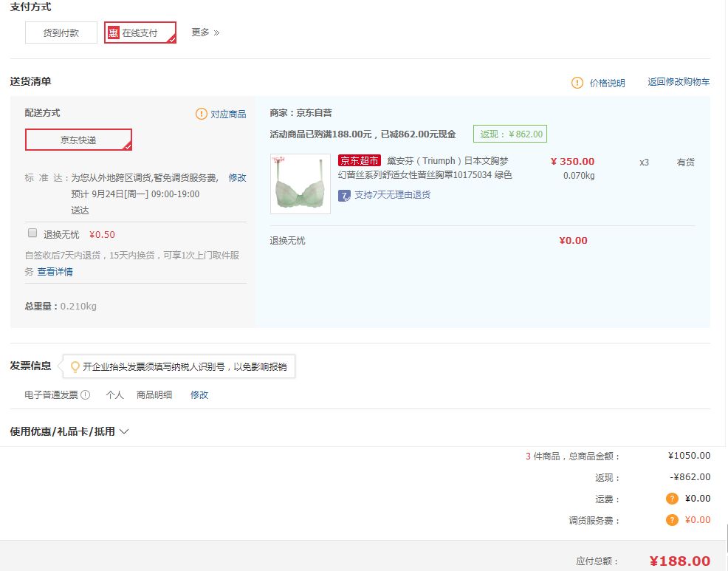This screenshot has height=571, width=728.
Task: Click the 应付总额 ¥188.00 amount
Action: pos(679,561)
